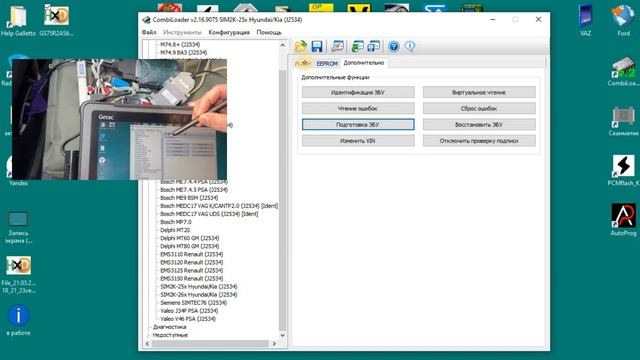The image size is (640, 360).
Task: Click Чтение ошибок button
Action: pos(358,109)
